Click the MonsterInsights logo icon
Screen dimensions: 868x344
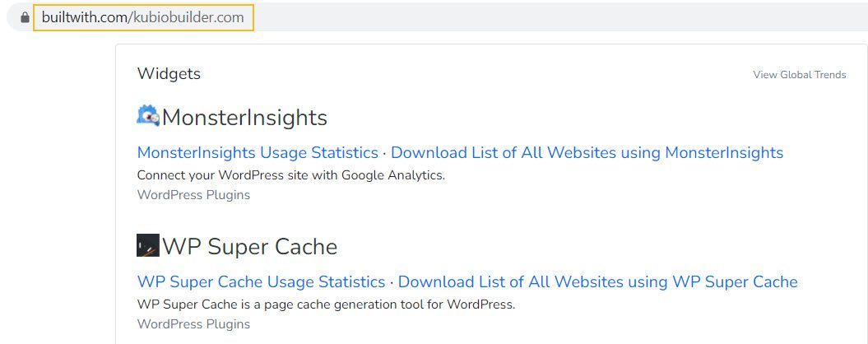pos(148,116)
